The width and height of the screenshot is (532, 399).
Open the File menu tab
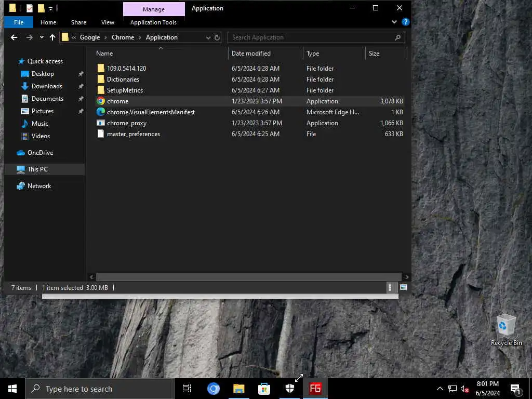pos(19,22)
